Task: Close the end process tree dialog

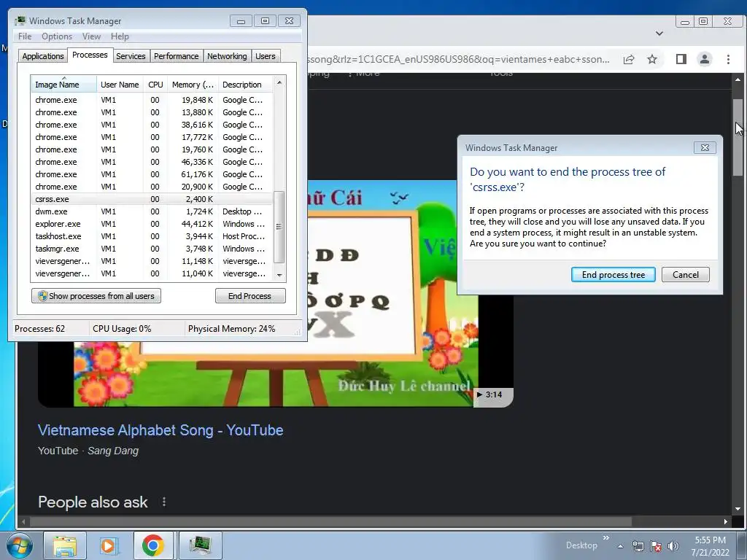Action: [705, 147]
